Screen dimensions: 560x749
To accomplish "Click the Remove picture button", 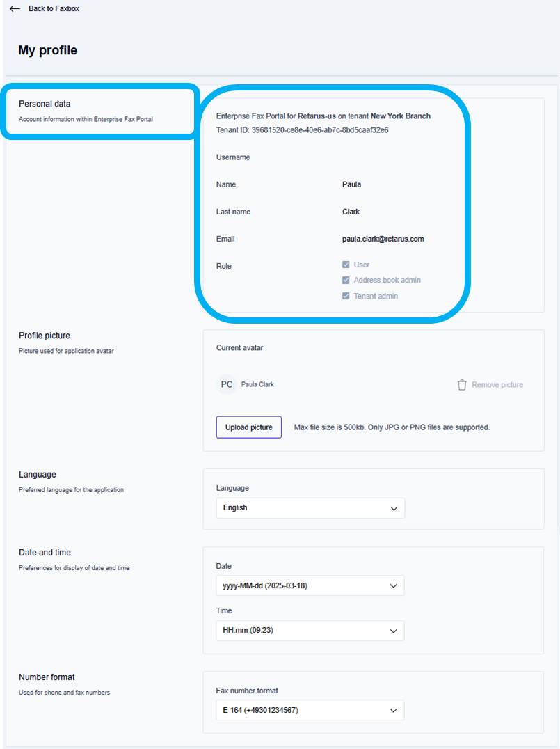I will (x=497, y=385).
